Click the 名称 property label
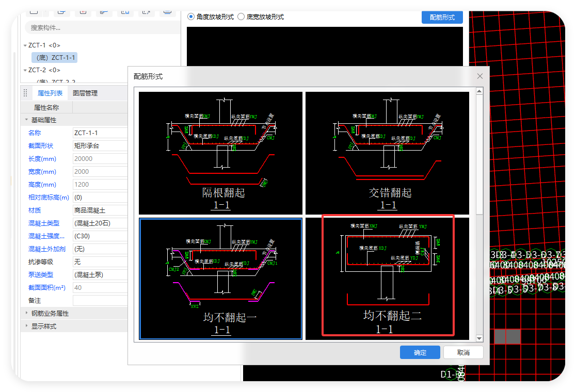Viewport: 576px width, 392px height. [x=35, y=133]
